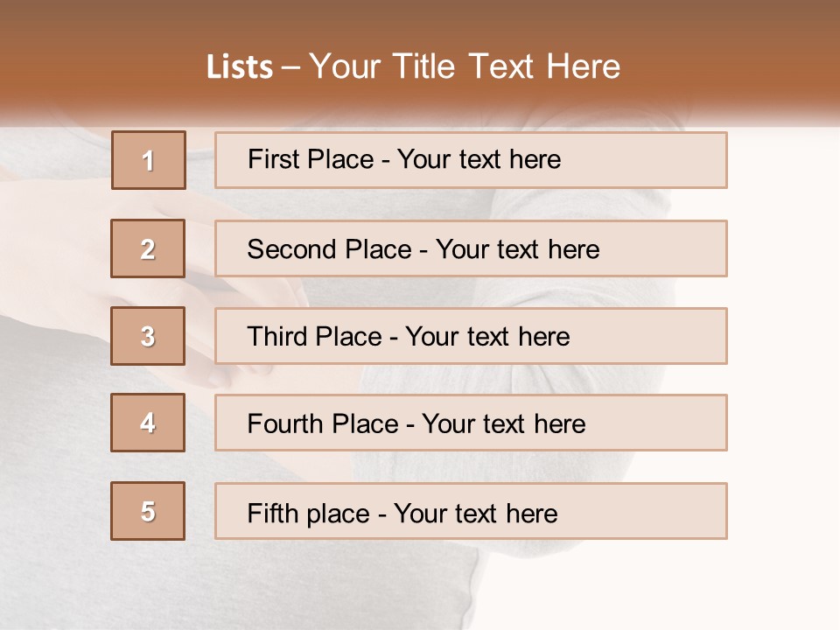Click the number 5 box
This screenshot has width=840, height=630.
pos(148,510)
